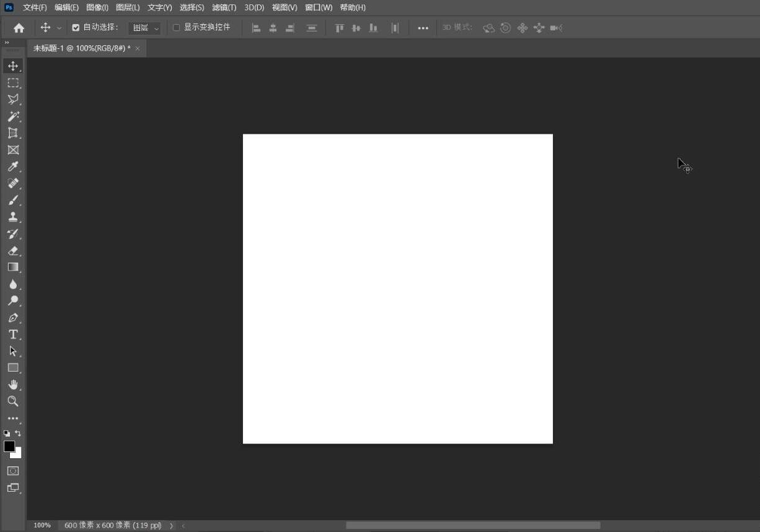The image size is (760, 532).
Task: Select the Brush tool
Action: 13,199
